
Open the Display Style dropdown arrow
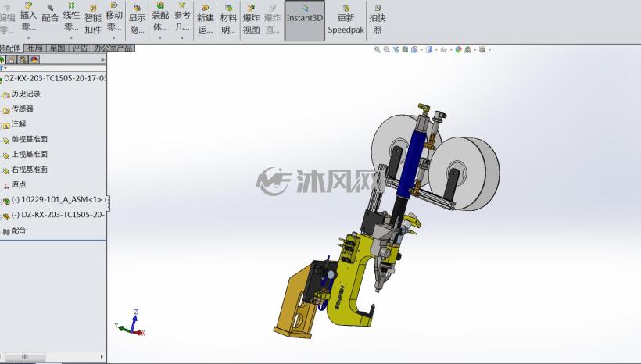[435, 50]
